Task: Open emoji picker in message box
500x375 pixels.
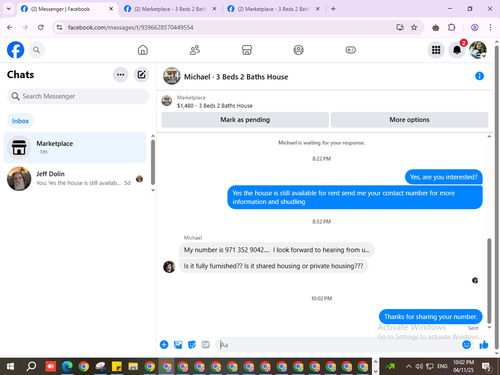Action: (466, 345)
